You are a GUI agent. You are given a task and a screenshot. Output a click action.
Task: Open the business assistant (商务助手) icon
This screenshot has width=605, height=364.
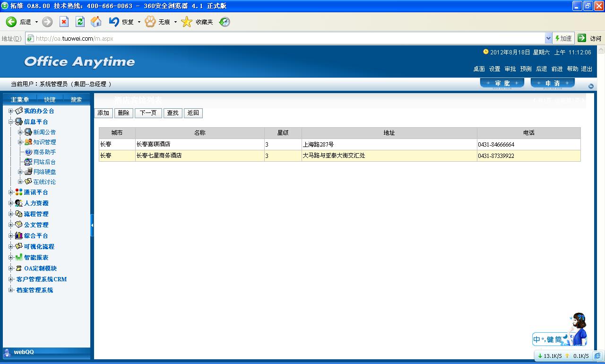click(x=28, y=152)
